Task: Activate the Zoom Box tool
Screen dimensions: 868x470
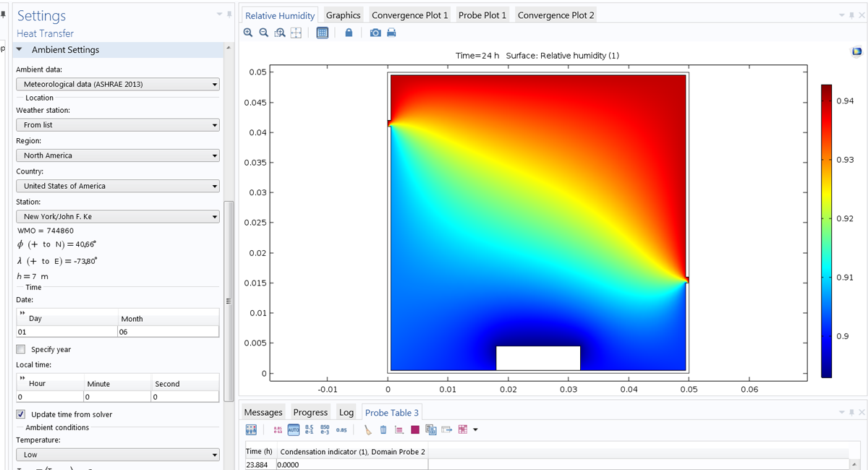Action: [x=279, y=33]
